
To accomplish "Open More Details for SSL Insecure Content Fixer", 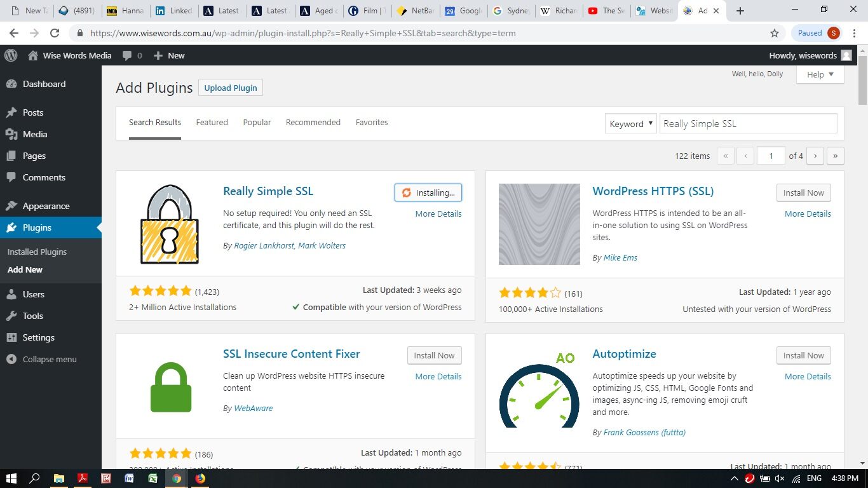I will [438, 376].
